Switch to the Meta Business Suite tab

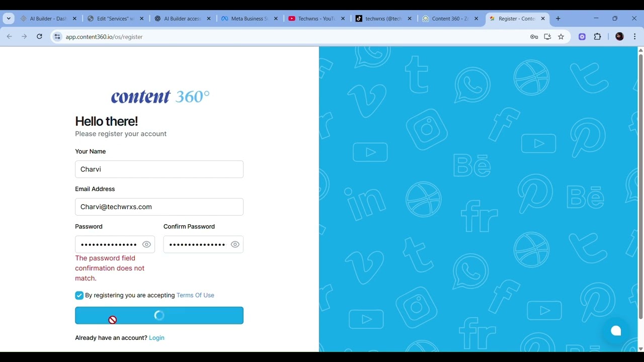tap(249, 19)
